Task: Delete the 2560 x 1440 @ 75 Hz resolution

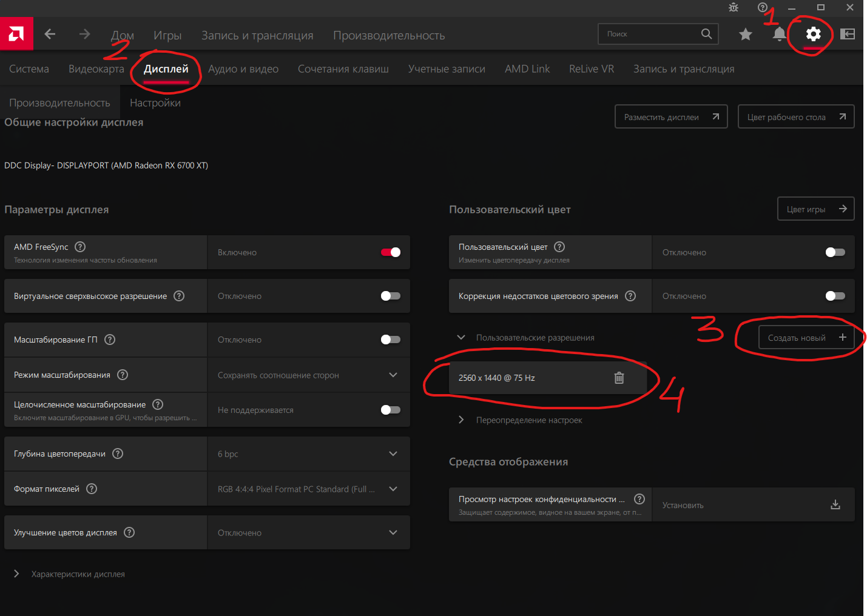Action: pyautogui.click(x=619, y=378)
